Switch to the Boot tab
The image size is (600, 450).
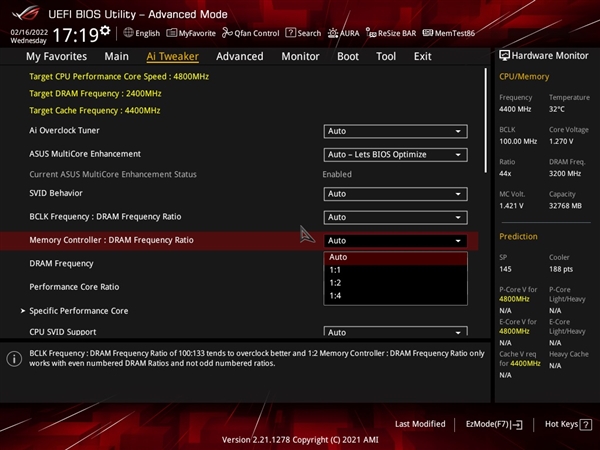(348, 56)
